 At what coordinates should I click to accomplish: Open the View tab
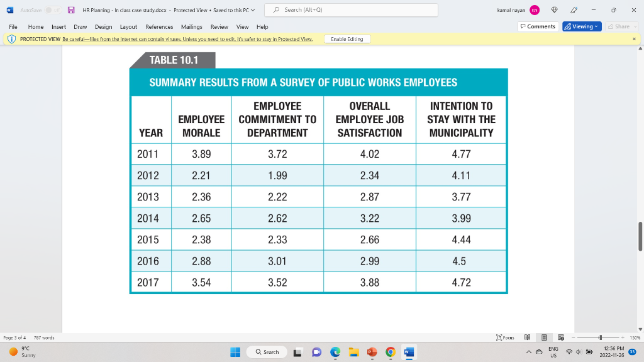[x=242, y=26]
